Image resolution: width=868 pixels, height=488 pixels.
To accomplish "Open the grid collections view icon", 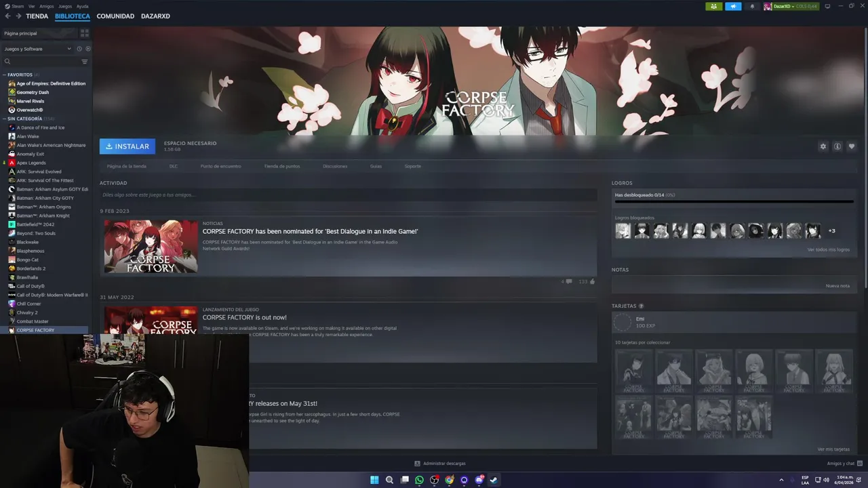I will click(x=85, y=33).
